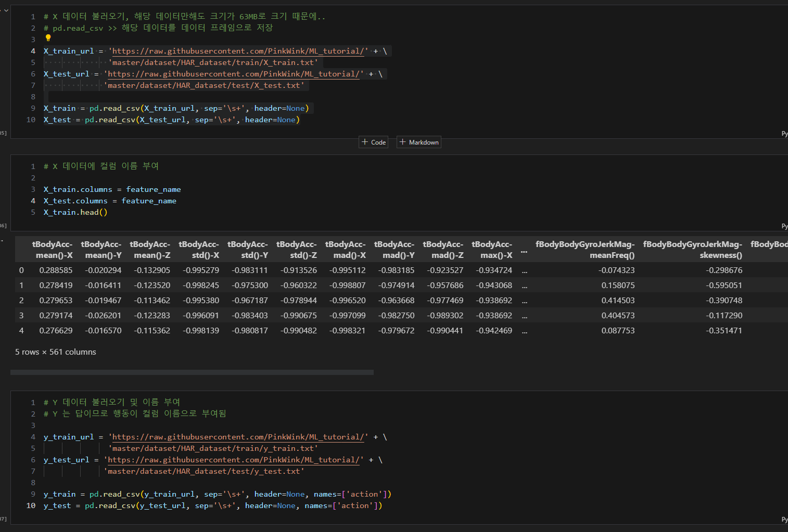Open the output's more actions ellipsis icon
The height and width of the screenshot is (532, 788).
[x=2, y=240]
